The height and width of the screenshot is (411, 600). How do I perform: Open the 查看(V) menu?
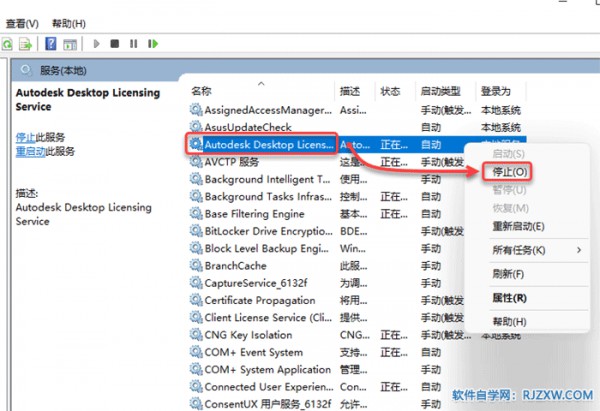(x=22, y=24)
